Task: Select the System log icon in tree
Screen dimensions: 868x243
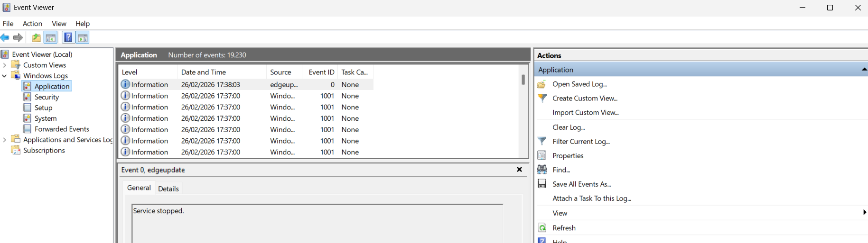Action: pos(28,118)
